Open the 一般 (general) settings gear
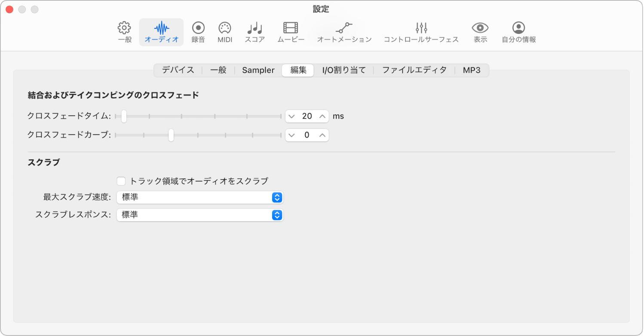The image size is (644, 336). [124, 31]
